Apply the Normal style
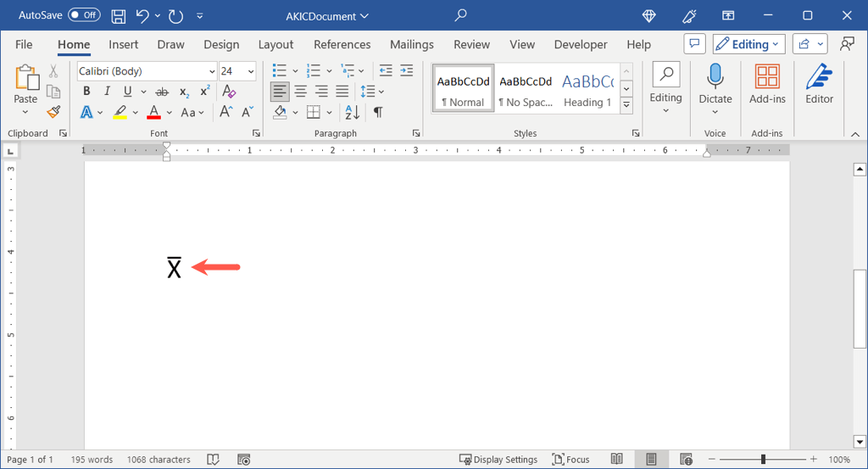Screen dimensions: 868x469 click(x=464, y=90)
